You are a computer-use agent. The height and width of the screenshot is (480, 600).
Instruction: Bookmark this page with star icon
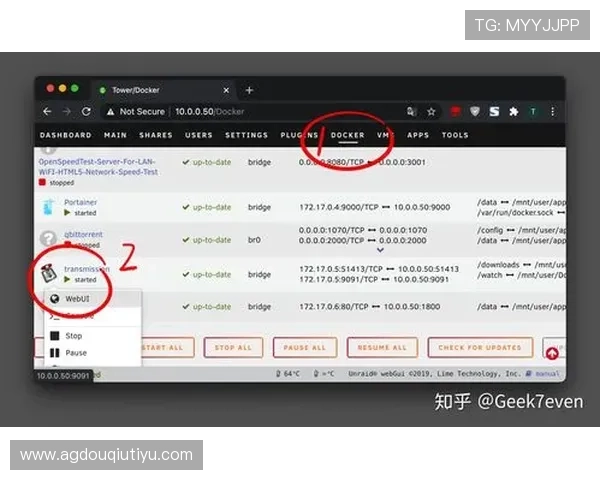pos(431,112)
